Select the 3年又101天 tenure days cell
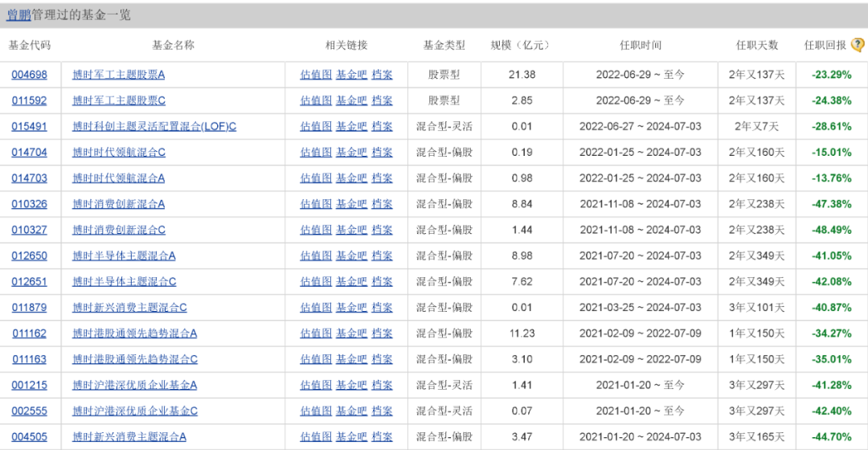 coord(757,307)
